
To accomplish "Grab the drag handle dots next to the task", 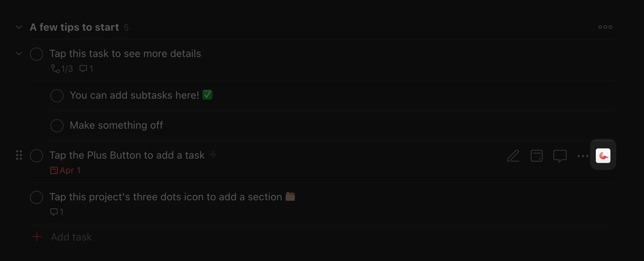I will [x=19, y=155].
